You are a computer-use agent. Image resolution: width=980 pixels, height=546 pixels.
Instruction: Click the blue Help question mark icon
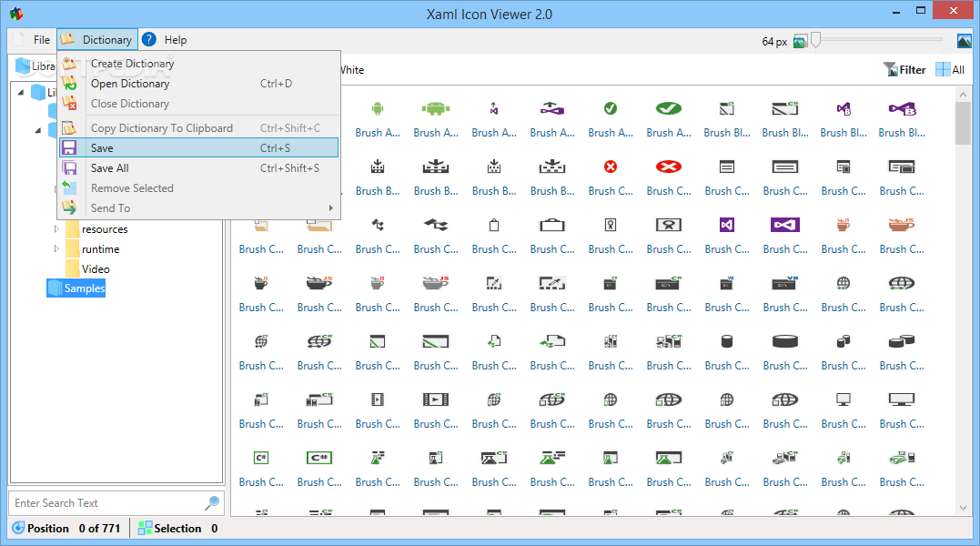pos(148,39)
